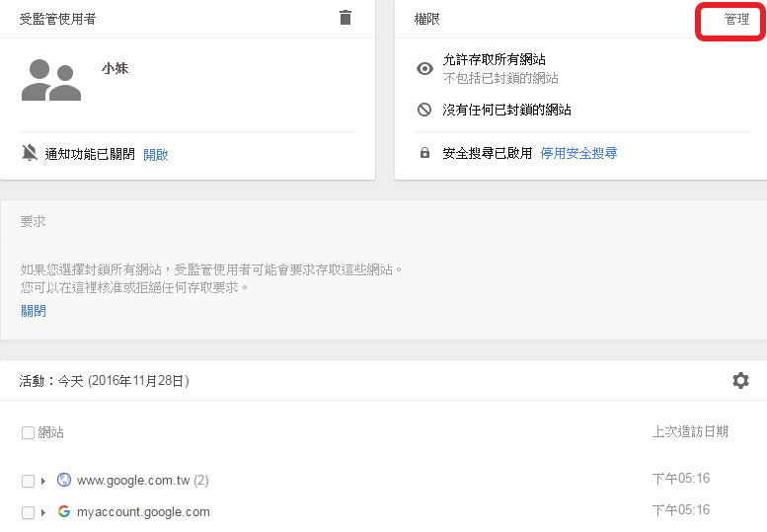Open activity settings gear icon
Viewport: 767px width, 532px height.
point(740,380)
